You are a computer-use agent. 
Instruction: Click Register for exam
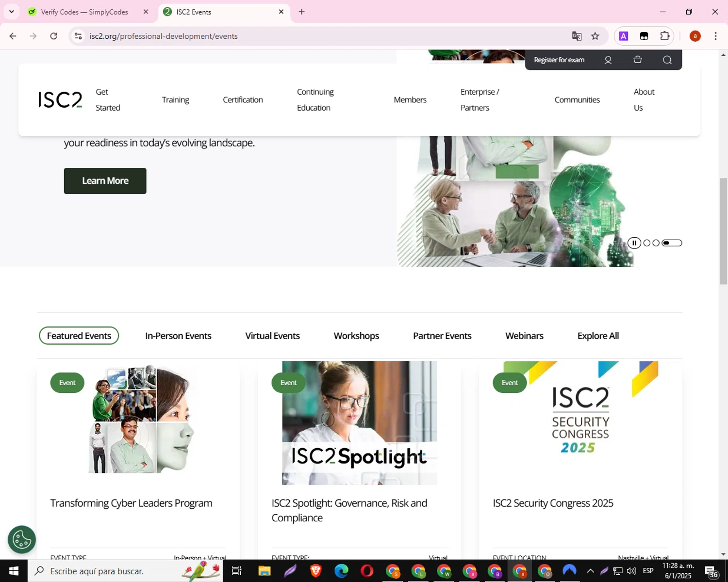[559, 60]
